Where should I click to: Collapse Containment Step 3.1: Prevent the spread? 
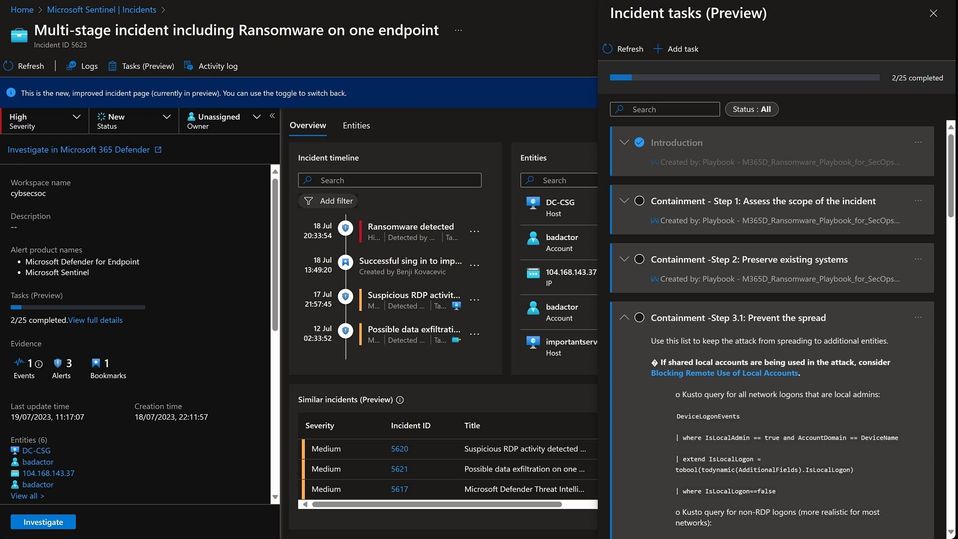point(624,317)
